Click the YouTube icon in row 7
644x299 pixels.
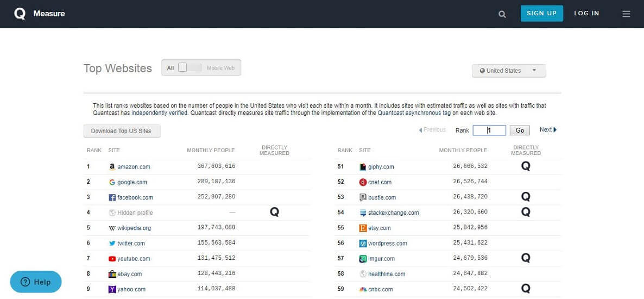point(112,259)
